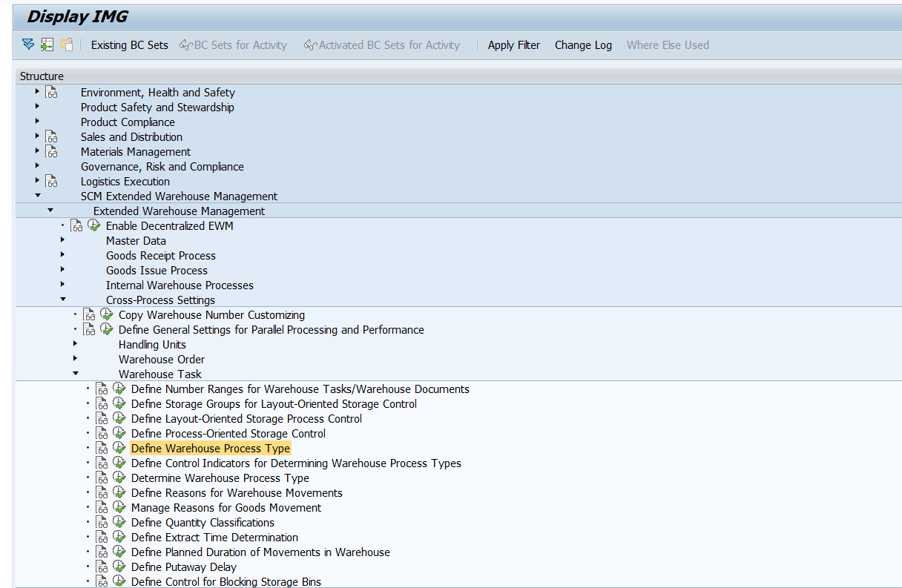The image size is (902, 588).
Task: Execute icon for Define Number Ranges for Warehouse Tasks
Action: 119,389
